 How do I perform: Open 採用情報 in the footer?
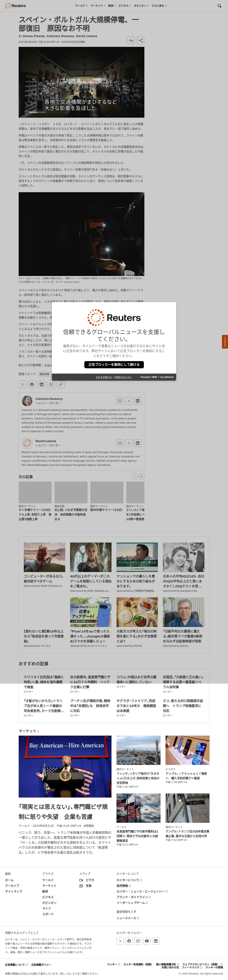pyautogui.click(x=123, y=886)
